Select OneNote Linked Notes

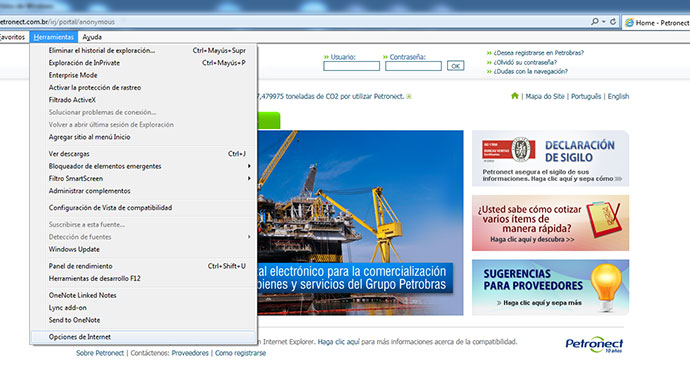pos(143,295)
